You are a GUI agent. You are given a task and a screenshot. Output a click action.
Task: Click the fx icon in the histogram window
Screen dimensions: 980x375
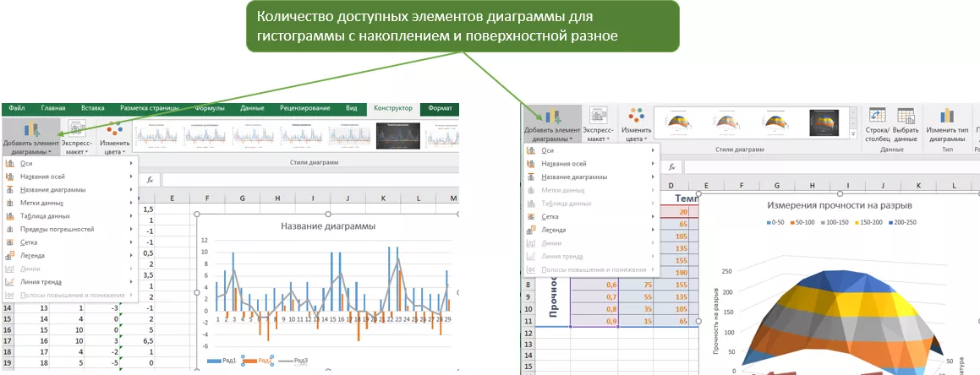(150, 180)
